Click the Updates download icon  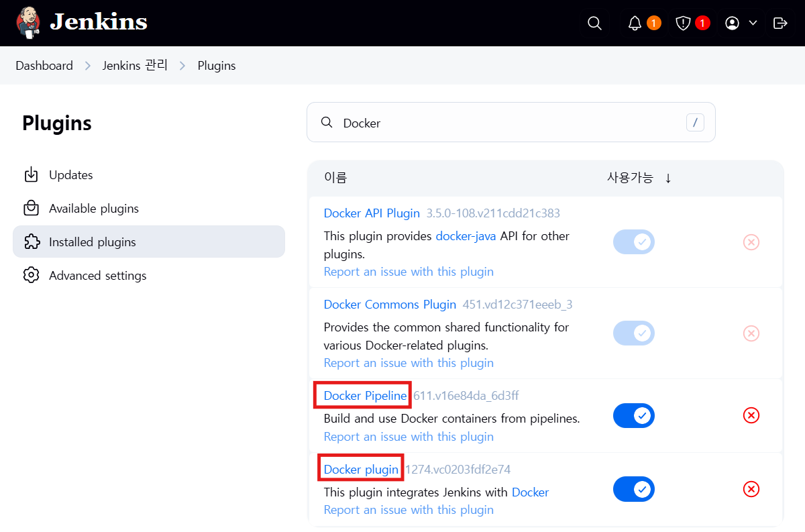click(31, 175)
